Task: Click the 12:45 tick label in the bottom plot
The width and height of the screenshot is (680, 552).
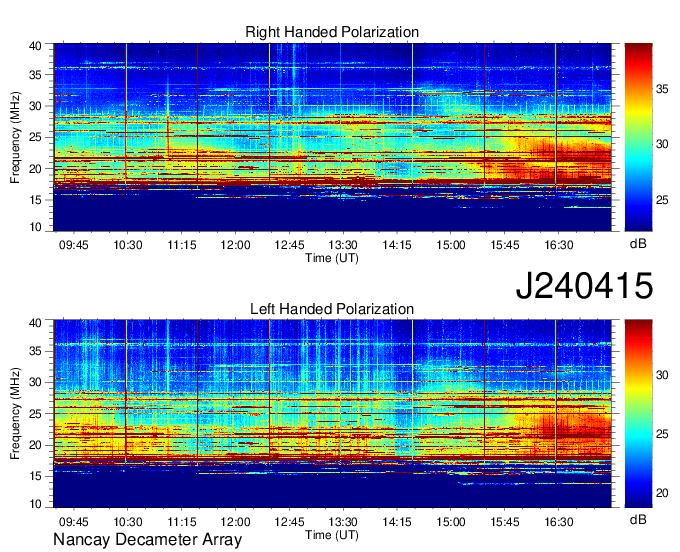Action: coord(289,522)
